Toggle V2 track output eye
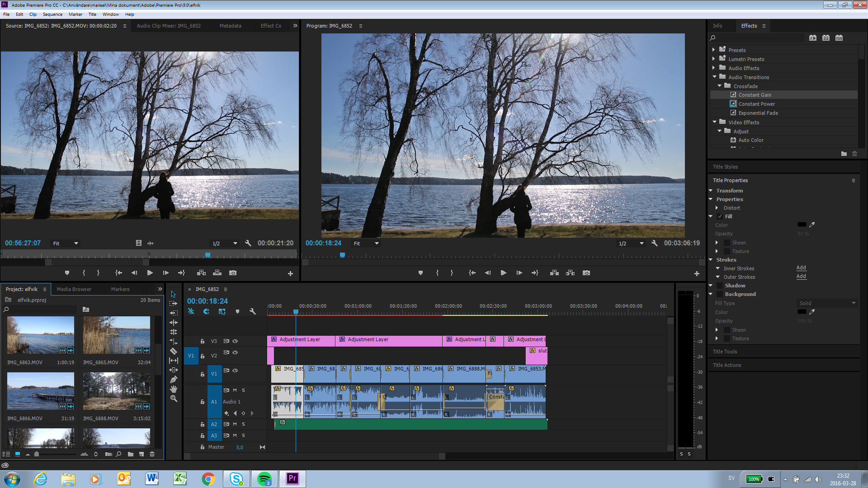 [235, 352]
